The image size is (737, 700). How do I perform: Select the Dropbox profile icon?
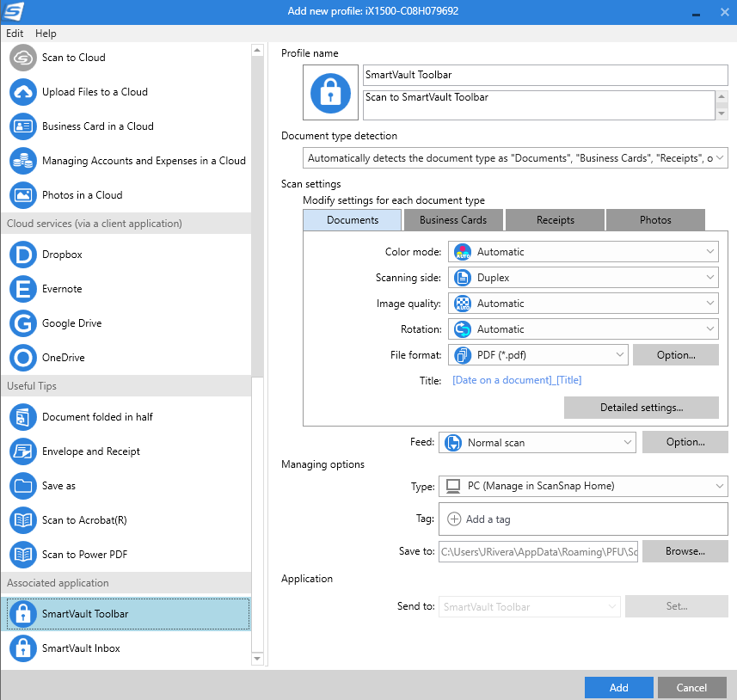(x=23, y=255)
